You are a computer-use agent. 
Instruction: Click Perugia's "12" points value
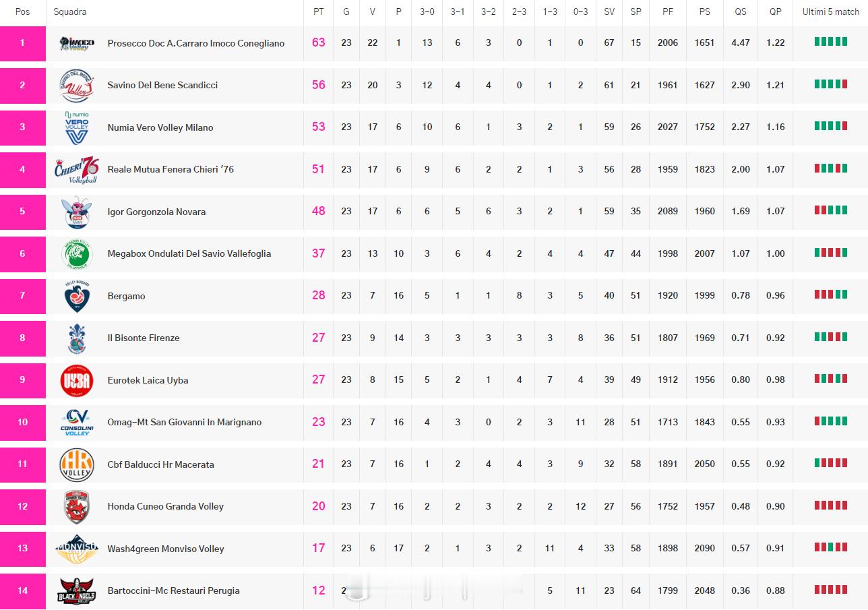coord(319,590)
